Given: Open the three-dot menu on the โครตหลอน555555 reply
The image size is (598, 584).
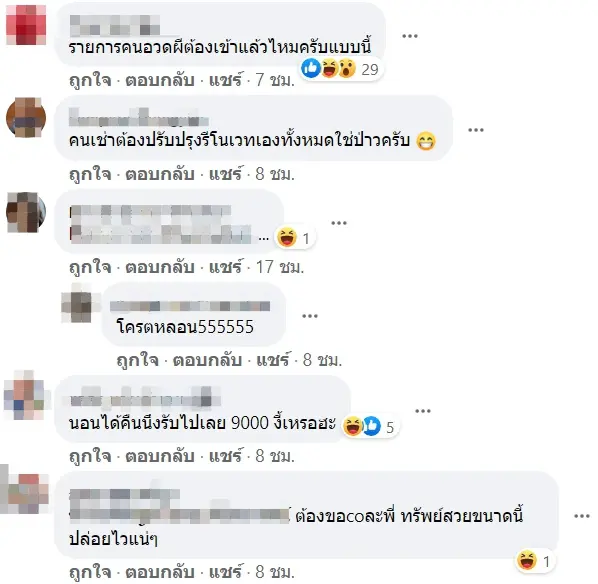Looking at the screenshot, I should click(x=310, y=316).
